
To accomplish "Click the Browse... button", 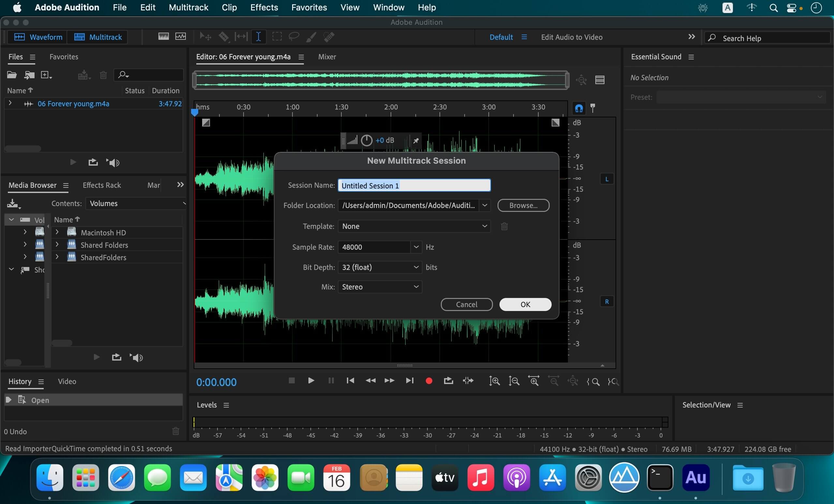I will 523,205.
